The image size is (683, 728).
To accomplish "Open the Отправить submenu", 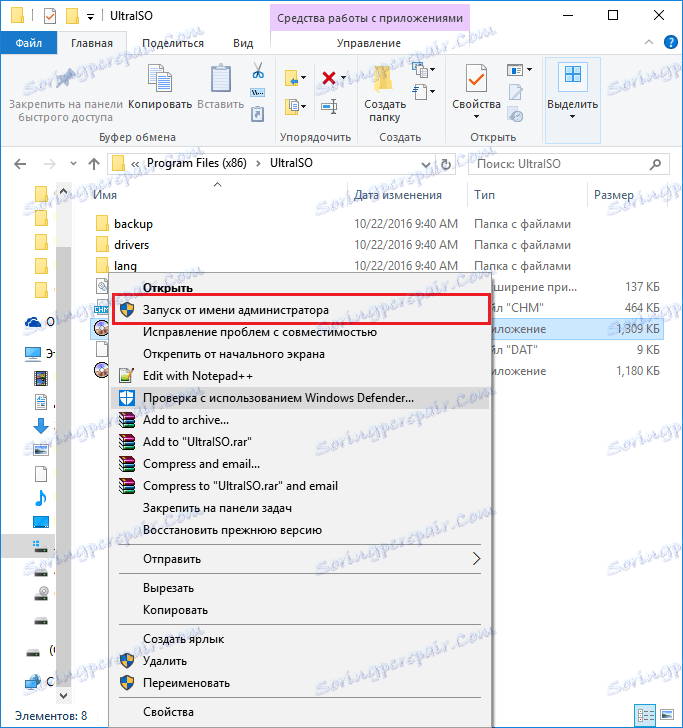I will click(299, 559).
